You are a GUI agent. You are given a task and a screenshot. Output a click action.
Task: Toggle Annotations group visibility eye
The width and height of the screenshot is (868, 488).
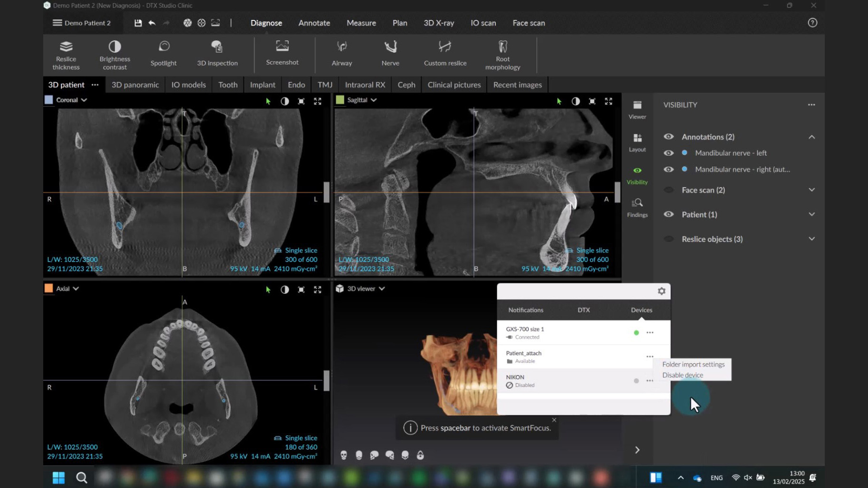[x=669, y=137]
